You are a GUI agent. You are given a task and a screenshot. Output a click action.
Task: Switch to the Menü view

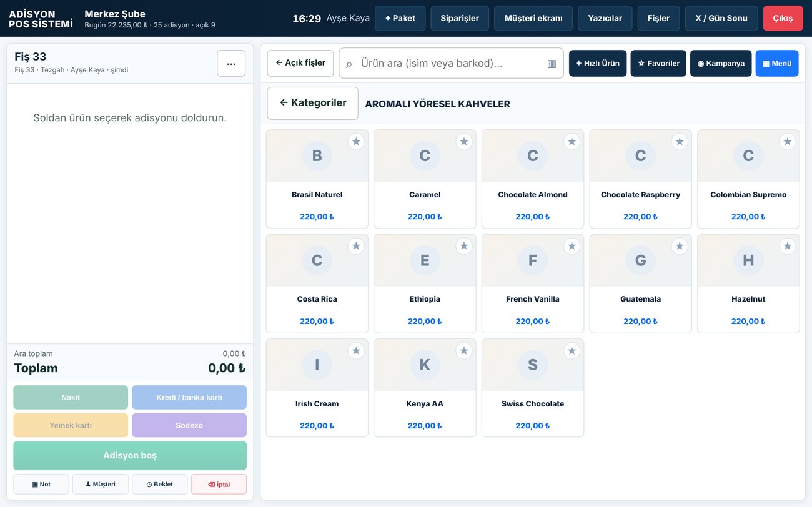(777, 64)
